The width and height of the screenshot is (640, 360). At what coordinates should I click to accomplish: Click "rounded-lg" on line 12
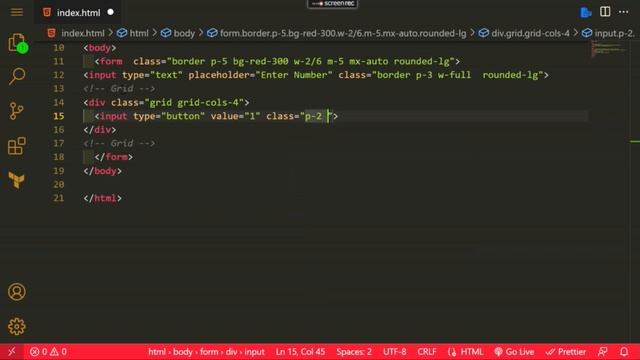(x=510, y=75)
